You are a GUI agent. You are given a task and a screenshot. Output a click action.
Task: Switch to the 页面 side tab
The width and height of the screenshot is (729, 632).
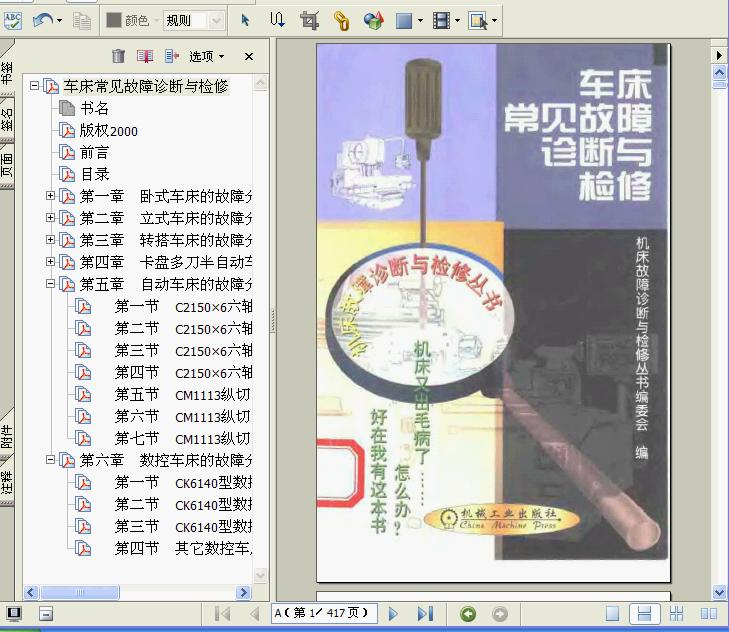(7, 165)
